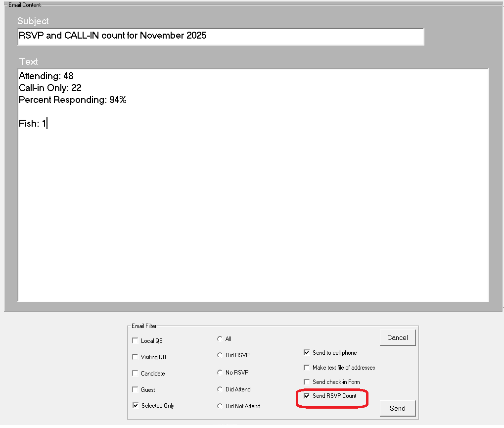Uncheck the Selected Only checkbox
504x428 pixels.
coord(136,406)
